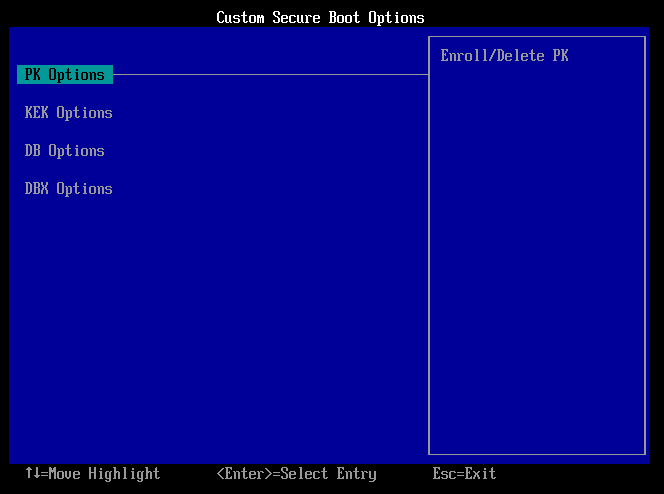Click the line connecting PK Options to help panel
Image resolution: width=664 pixels, height=494 pixels.
270,74
